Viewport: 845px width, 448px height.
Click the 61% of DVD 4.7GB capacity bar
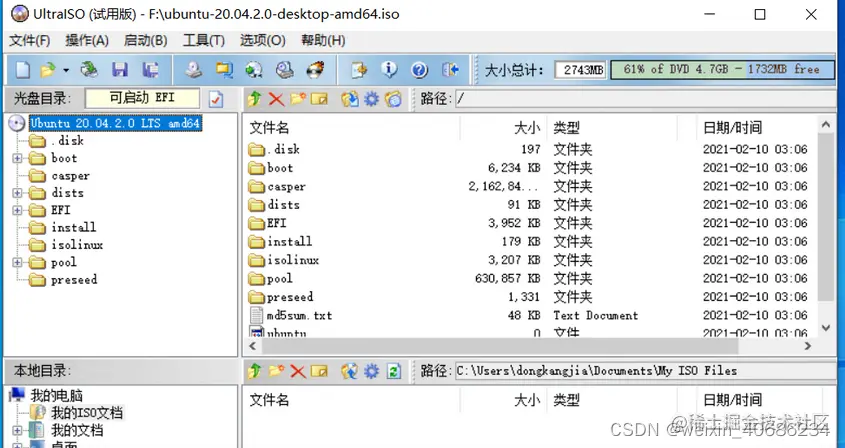pos(722,70)
